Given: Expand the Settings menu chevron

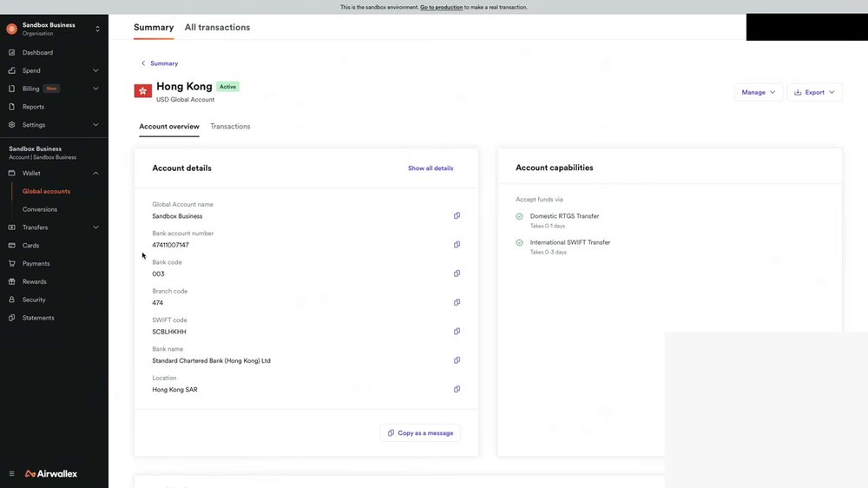Looking at the screenshot, I should coord(95,125).
